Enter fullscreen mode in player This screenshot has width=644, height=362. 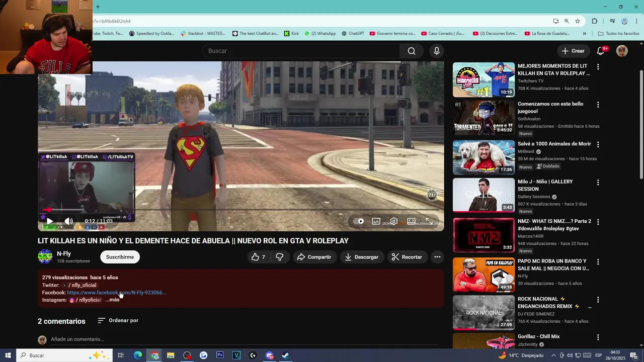click(x=429, y=221)
